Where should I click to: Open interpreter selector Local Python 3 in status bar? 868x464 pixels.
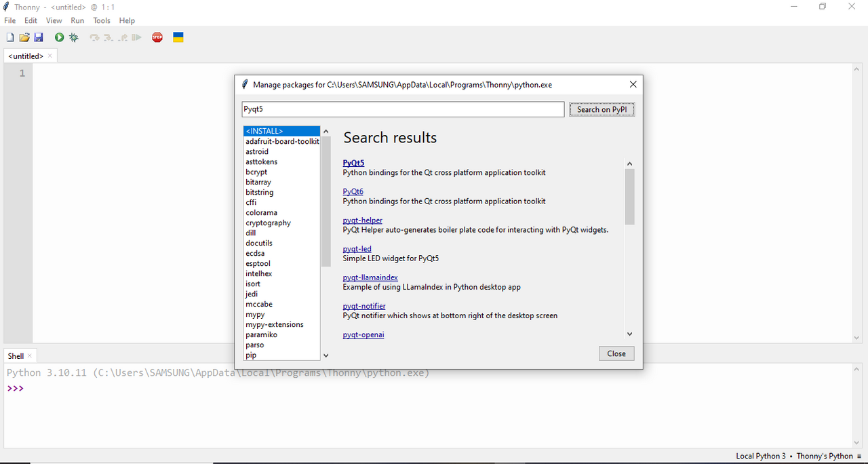point(798,456)
